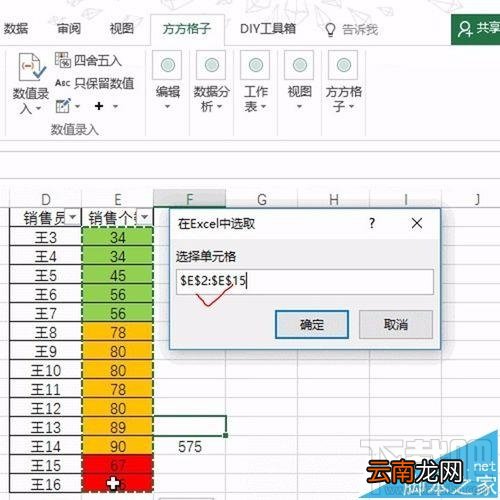Click the orange cell with value 89
500x500 pixels.
pyautogui.click(x=118, y=427)
